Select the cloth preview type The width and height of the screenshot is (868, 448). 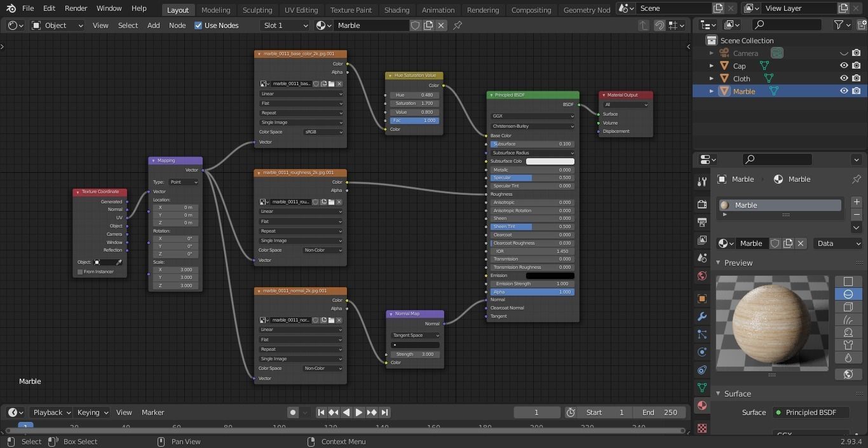pyautogui.click(x=848, y=345)
